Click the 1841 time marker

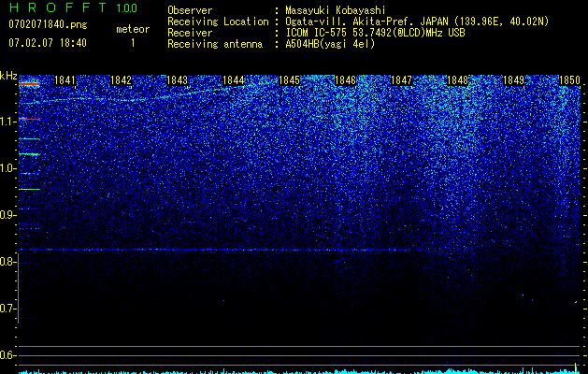[x=65, y=80]
